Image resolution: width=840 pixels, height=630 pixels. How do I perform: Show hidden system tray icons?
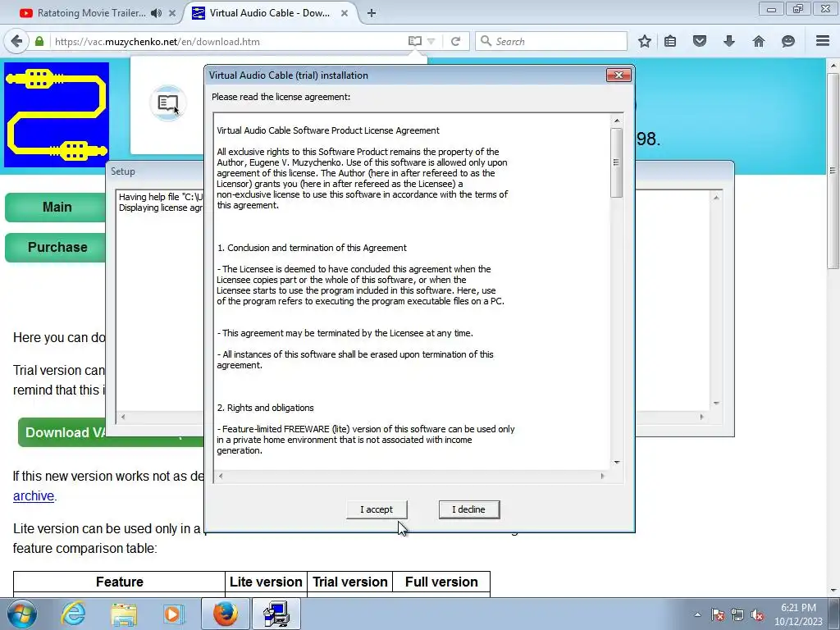[697, 614]
